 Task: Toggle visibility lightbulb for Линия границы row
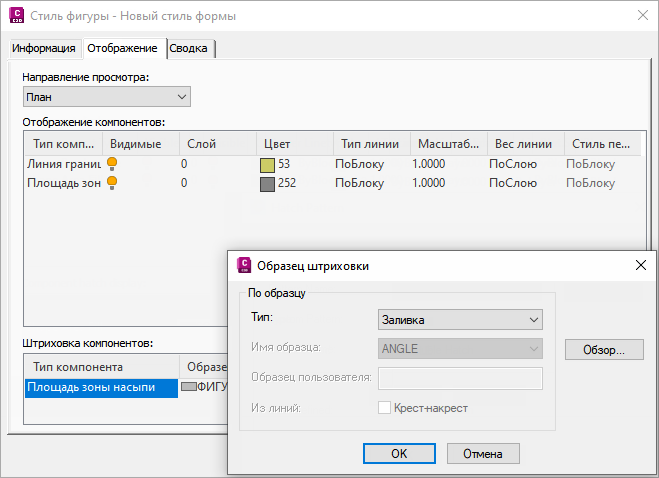point(114,163)
